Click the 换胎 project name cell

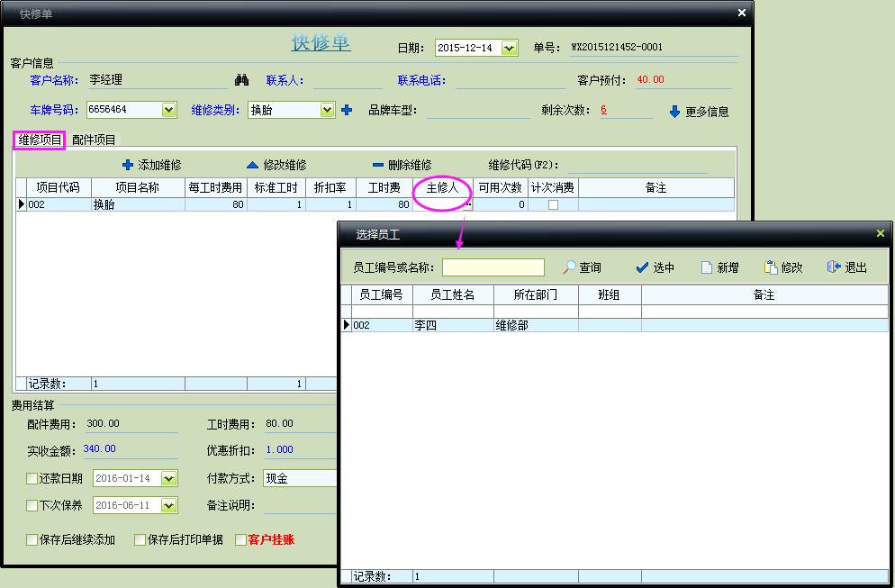pos(138,205)
